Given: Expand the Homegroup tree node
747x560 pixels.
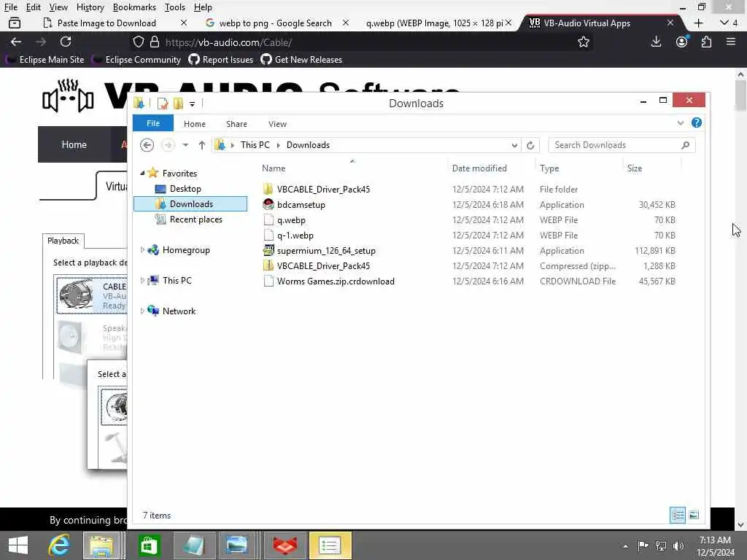Looking at the screenshot, I should [x=142, y=249].
